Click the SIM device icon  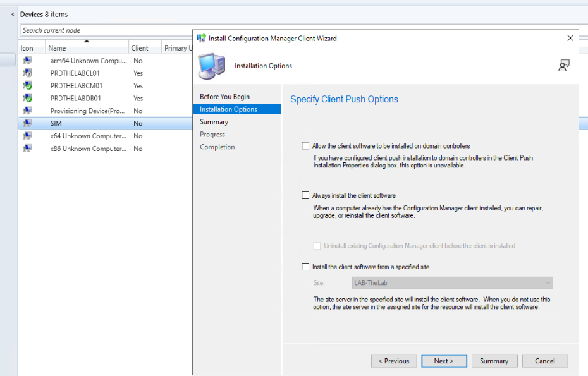27,123
